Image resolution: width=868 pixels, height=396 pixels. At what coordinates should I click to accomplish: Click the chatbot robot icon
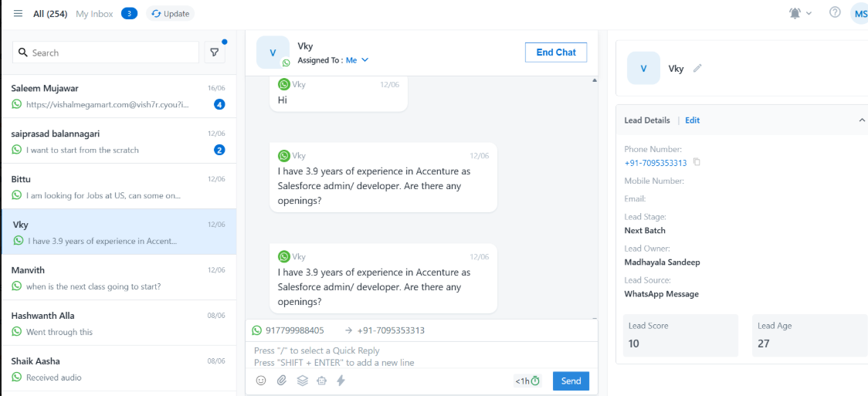322,381
